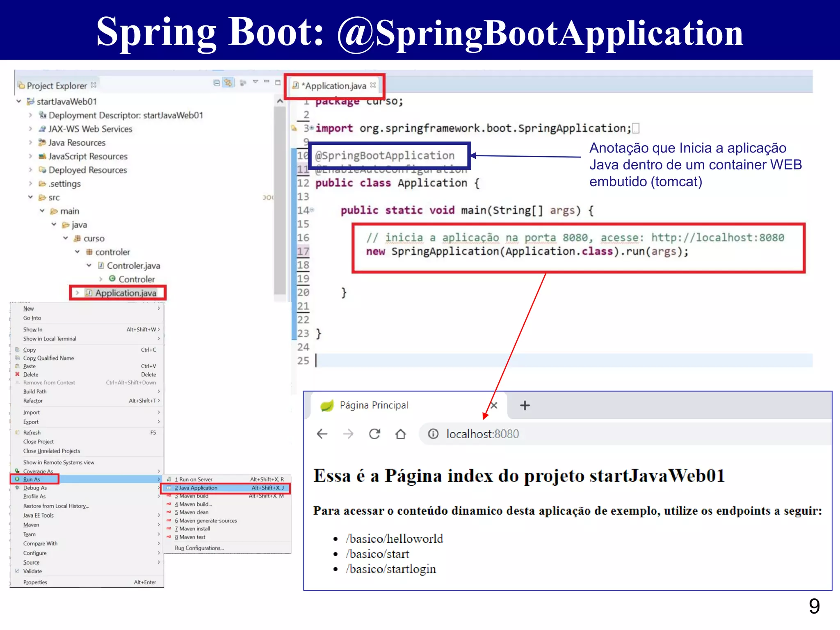This screenshot has height=630, width=840.
Task: Close the Página Principal browser tab
Action: tap(494, 405)
